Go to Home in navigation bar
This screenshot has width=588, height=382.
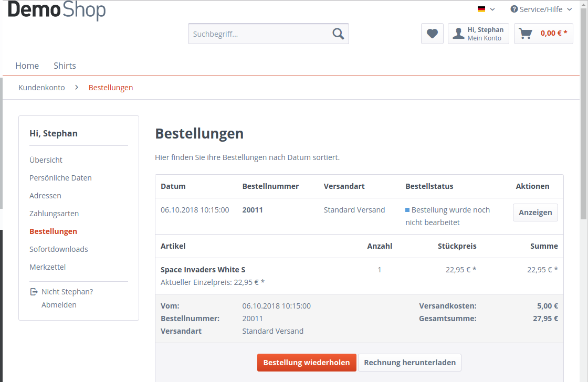(x=27, y=66)
